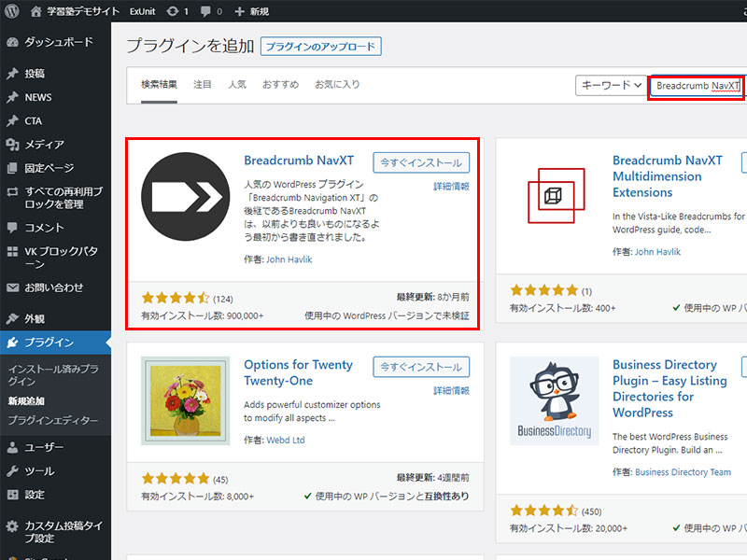Click the updates icon in admin bar
Screen dimensions: 747x560
[174, 11]
